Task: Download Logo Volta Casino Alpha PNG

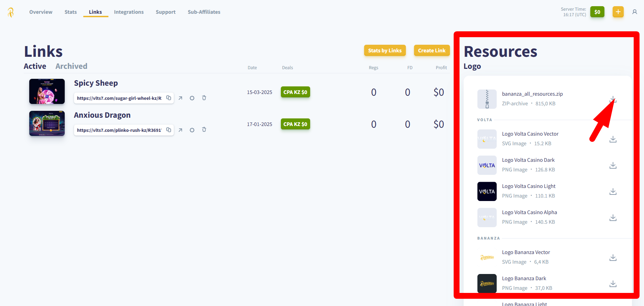Action: pos(613,218)
